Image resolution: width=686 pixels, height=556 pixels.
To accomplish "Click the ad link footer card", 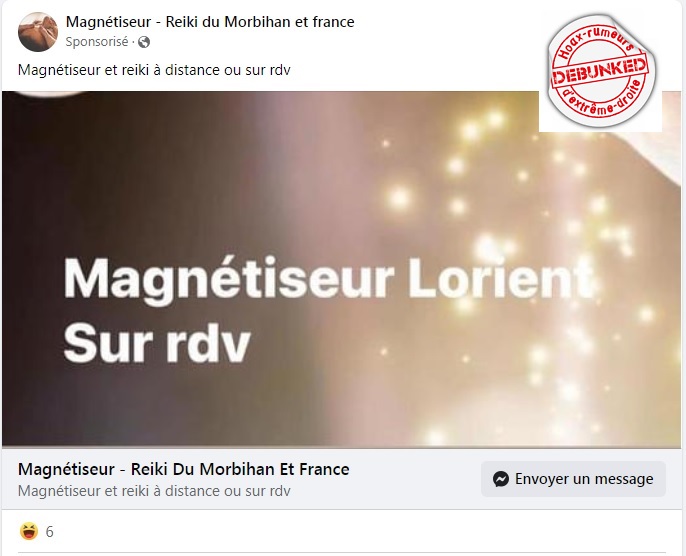I will (x=341, y=479).
